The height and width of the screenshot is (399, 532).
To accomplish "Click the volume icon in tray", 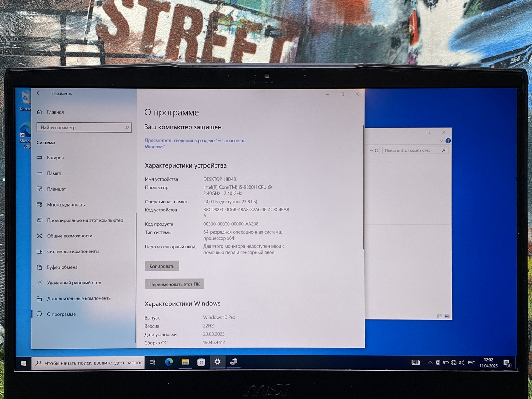I will [461, 363].
